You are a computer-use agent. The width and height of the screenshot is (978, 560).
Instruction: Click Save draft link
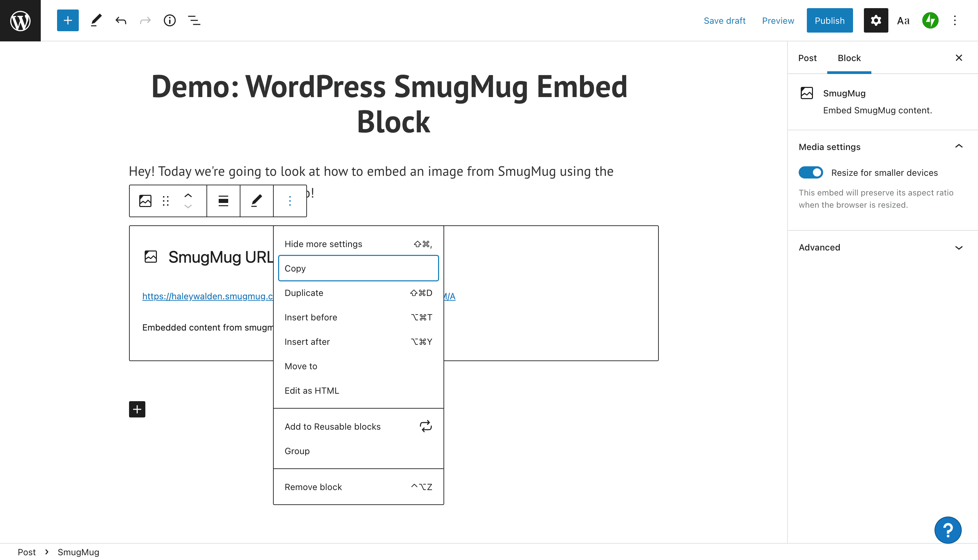click(x=724, y=20)
